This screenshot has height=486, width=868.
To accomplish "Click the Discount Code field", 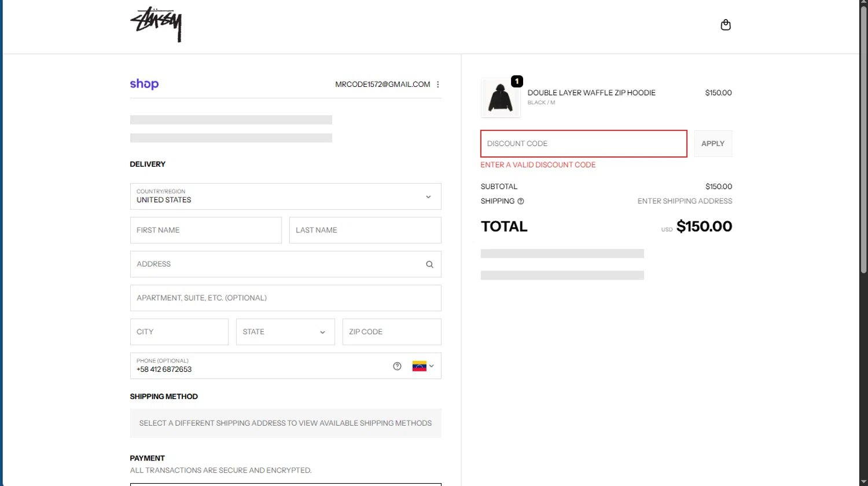I will 584,144.
